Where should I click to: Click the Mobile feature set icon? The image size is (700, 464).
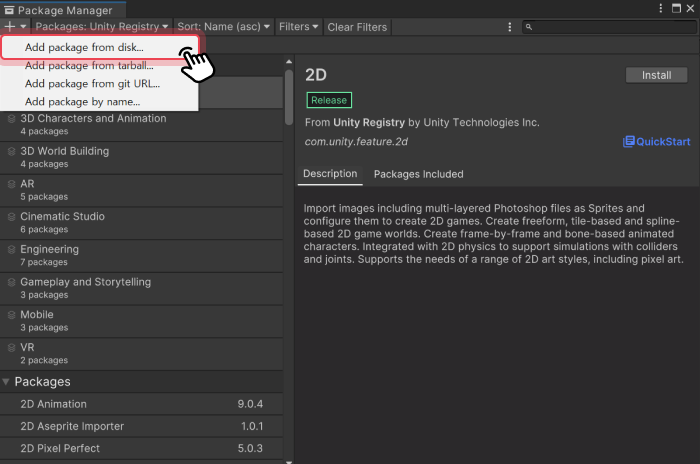coord(12,315)
